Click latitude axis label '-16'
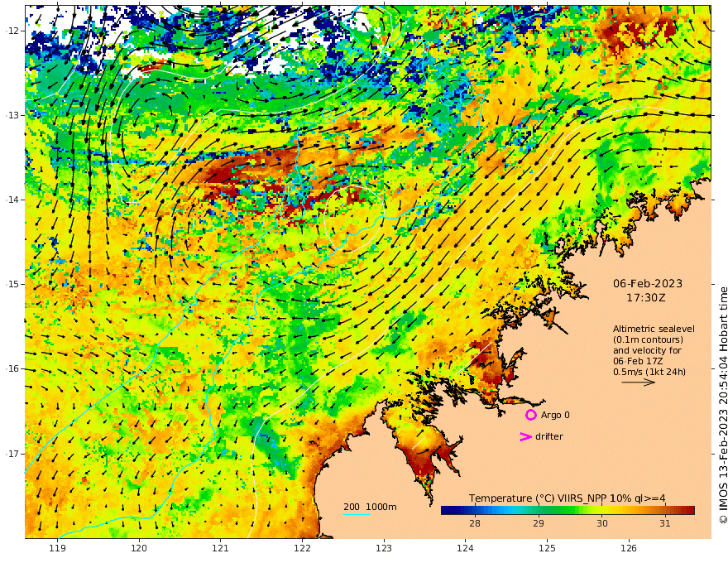Image resolution: width=728 pixels, height=563 pixels. 12,368
